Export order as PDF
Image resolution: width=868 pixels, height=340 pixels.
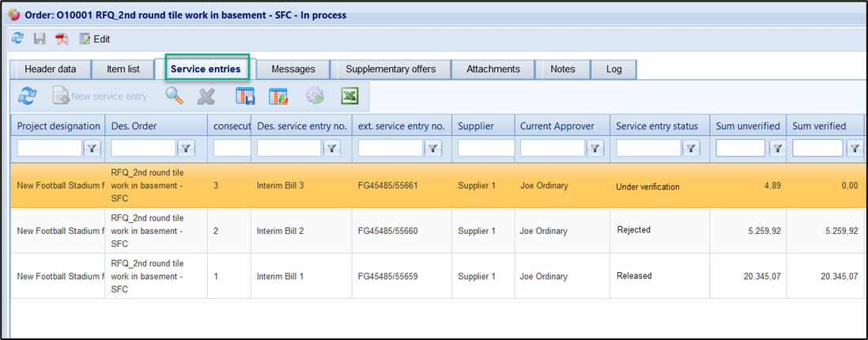[x=62, y=39]
